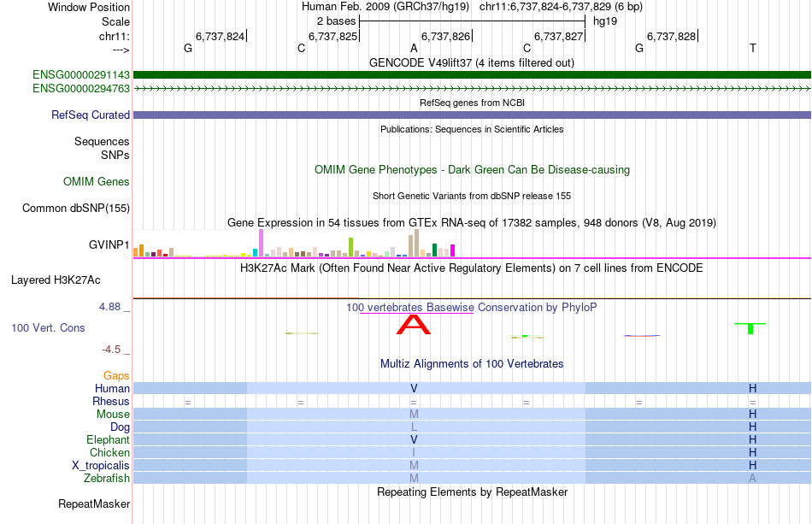
Task: Click the Zebrafish A amino acid
Action: pyautogui.click(x=752, y=479)
